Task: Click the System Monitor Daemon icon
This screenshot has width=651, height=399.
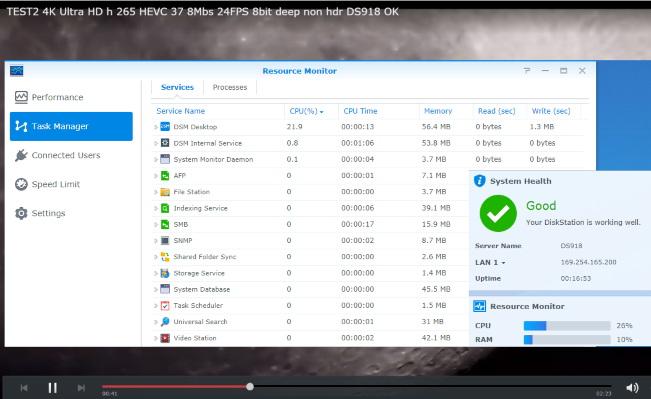Action: click(x=165, y=159)
